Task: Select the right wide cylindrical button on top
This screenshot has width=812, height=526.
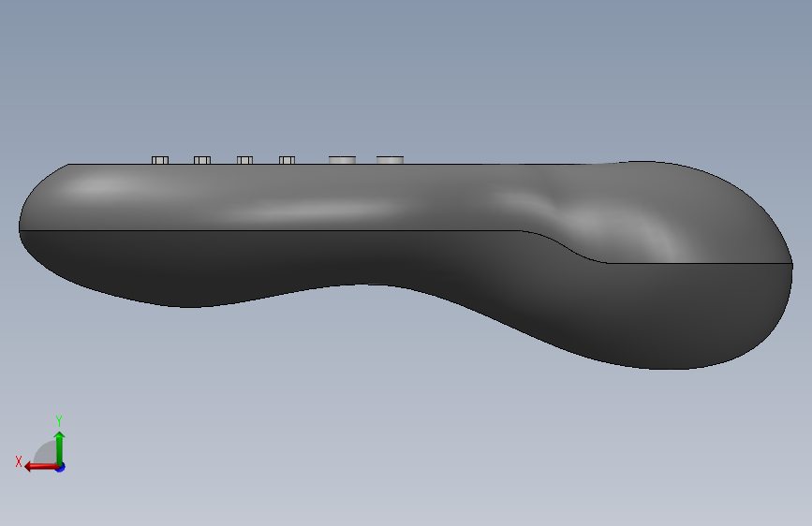Action: (x=390, y=160)
